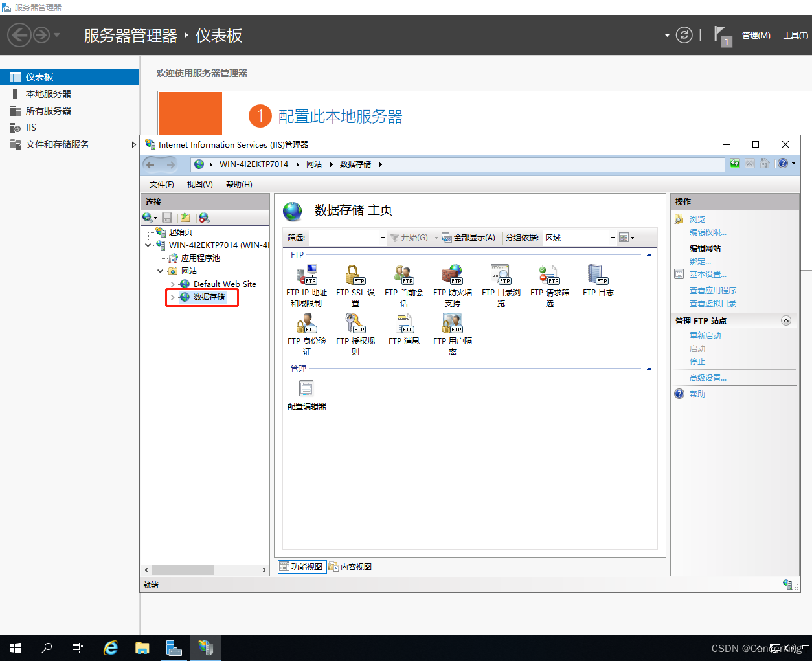Switch to 功能视图 tab
The width and height of the screenshot is (812, 661).
[301, 566]
